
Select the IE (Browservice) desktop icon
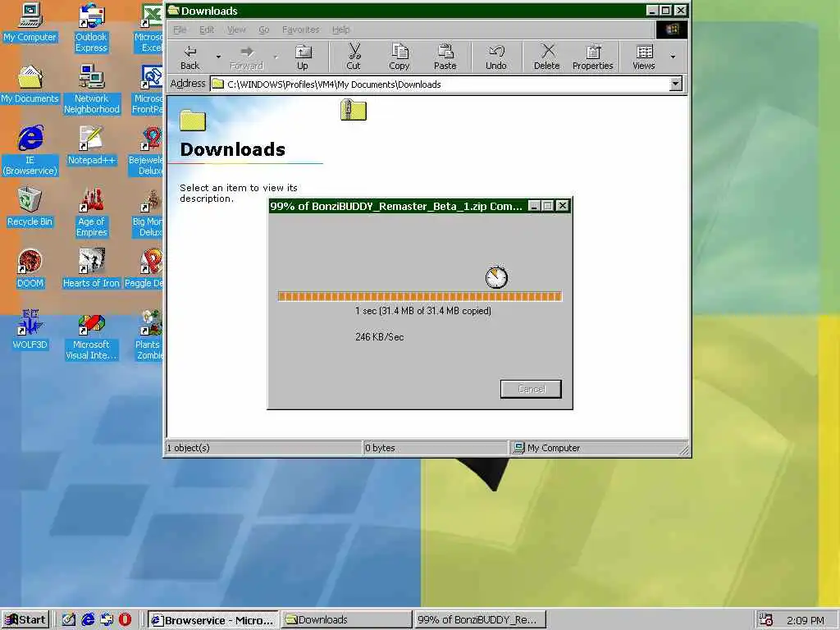[30, 151]
